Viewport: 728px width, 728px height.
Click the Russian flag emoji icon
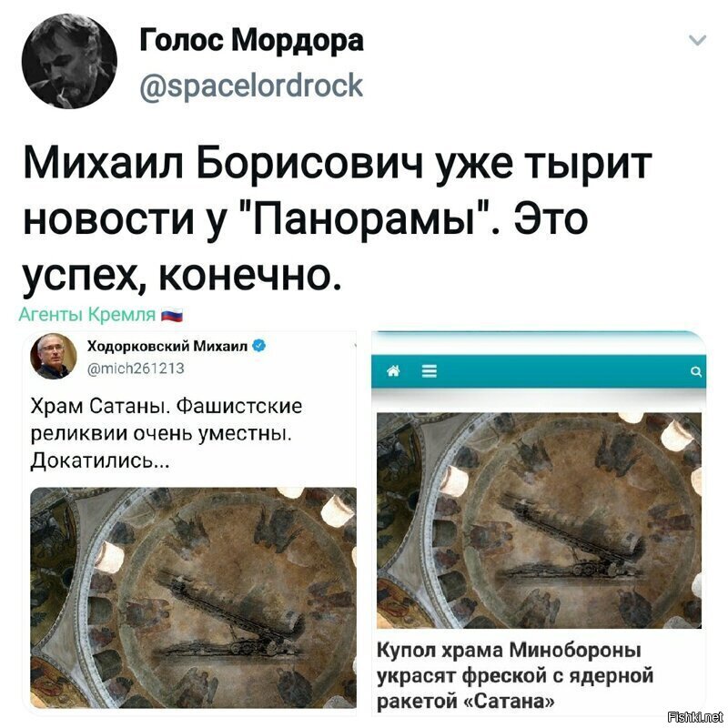(171, 315)
